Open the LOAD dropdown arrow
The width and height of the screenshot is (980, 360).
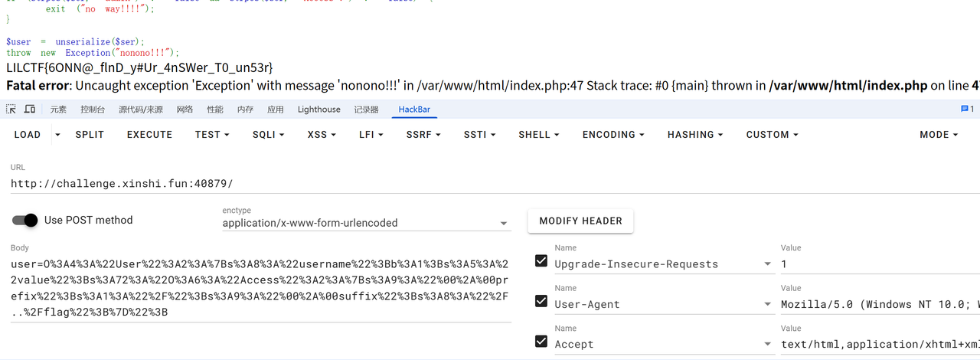[x=57, y=135]
